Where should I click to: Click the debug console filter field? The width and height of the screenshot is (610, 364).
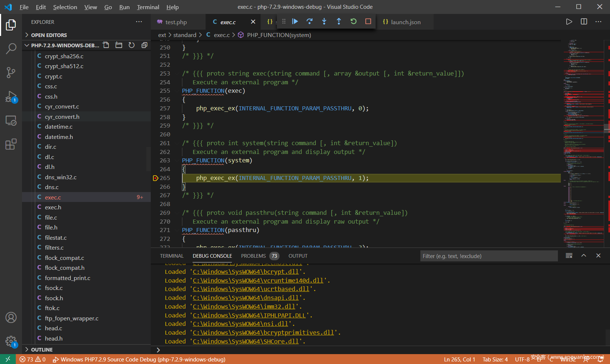[489, 256]
